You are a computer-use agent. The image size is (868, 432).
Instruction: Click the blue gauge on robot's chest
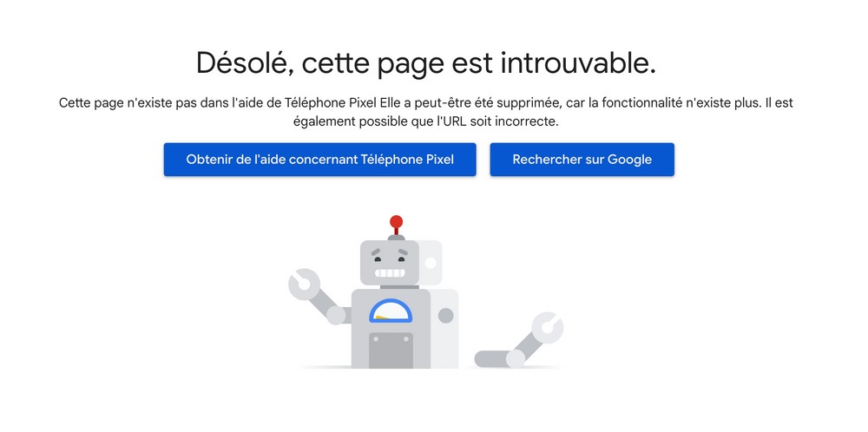point(391,311)
